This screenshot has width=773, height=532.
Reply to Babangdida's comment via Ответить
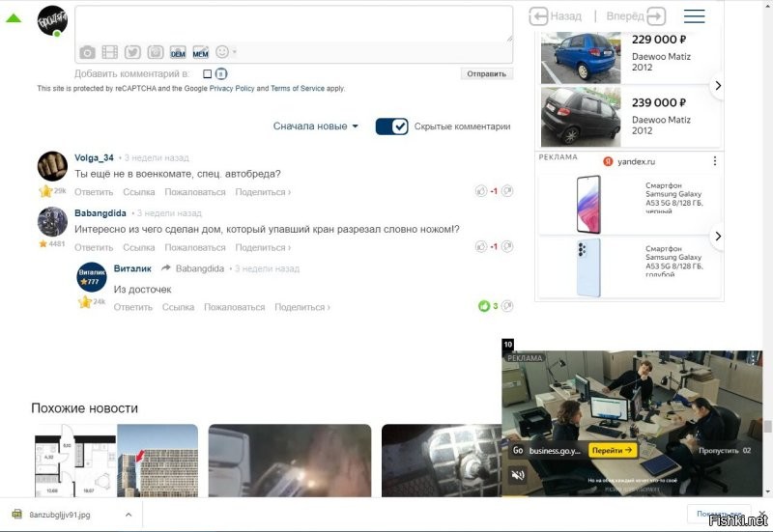(94, 248)
